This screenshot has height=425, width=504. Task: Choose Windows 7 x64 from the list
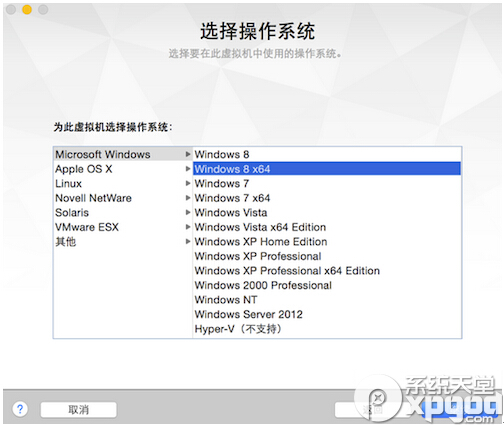click(327, 198)
